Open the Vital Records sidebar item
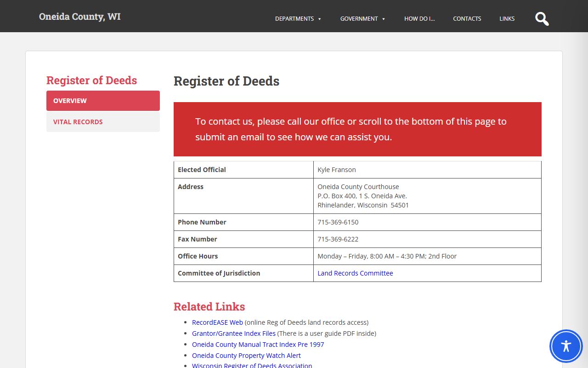The height and width of the screenshot is (368, 588). click(x=103, y=122)
